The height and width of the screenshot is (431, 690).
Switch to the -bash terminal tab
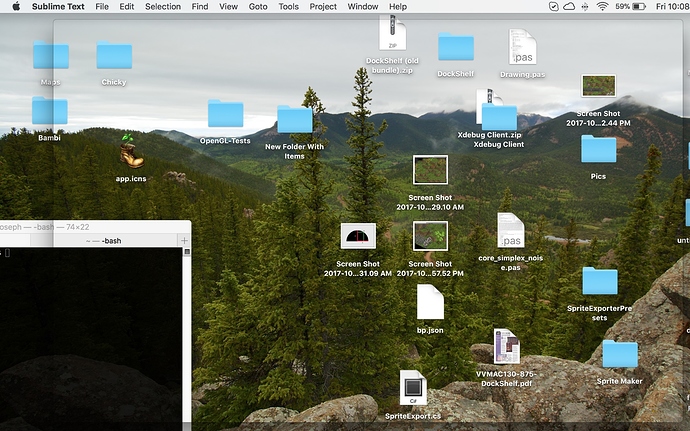103,241
